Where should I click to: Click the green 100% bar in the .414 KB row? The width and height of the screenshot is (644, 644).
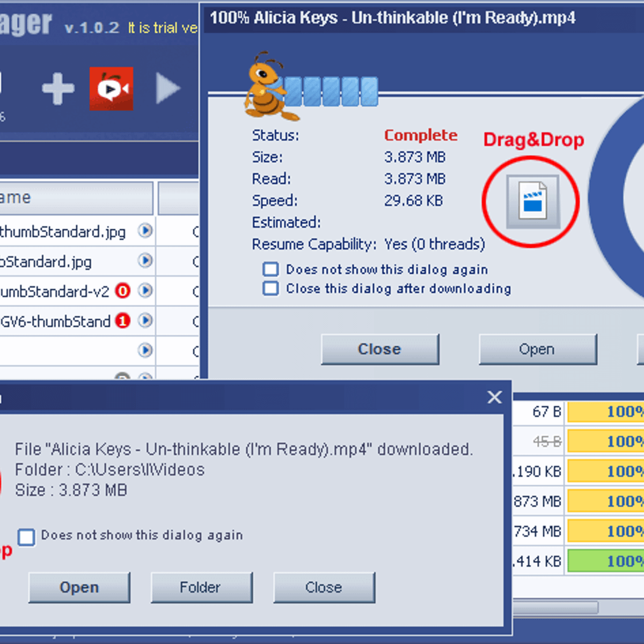click(605, 561)
